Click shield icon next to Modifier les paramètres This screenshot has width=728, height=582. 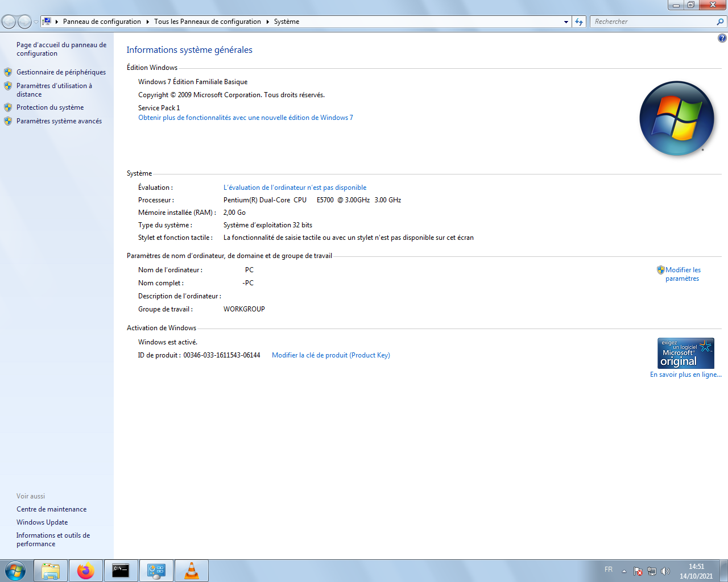click(x=660, y=270)
